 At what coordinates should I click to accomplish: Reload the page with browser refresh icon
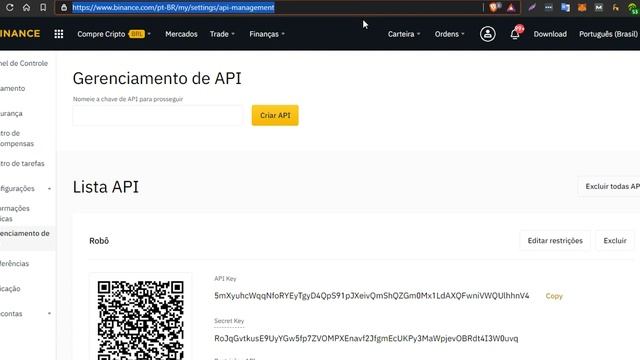point(9,7)
